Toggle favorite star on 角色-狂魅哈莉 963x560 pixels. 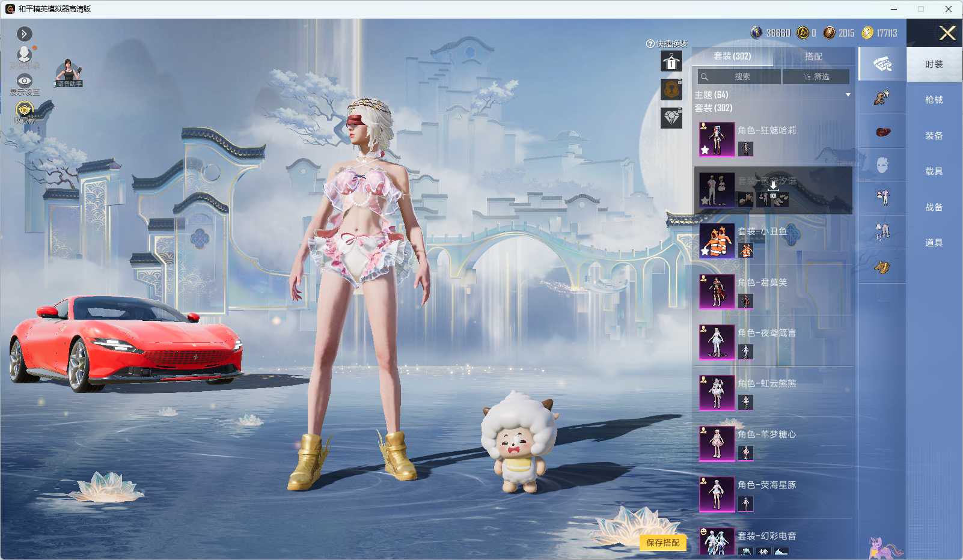(x=705, y=150)
